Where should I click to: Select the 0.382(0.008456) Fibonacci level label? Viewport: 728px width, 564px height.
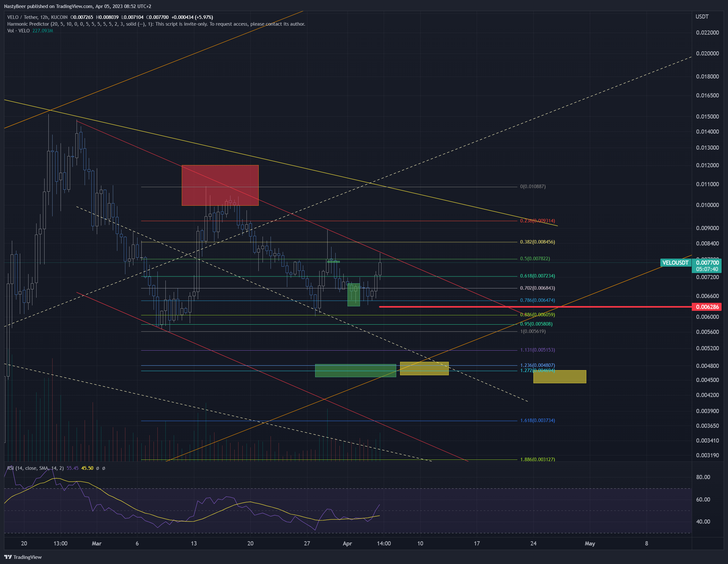point(537,242)
